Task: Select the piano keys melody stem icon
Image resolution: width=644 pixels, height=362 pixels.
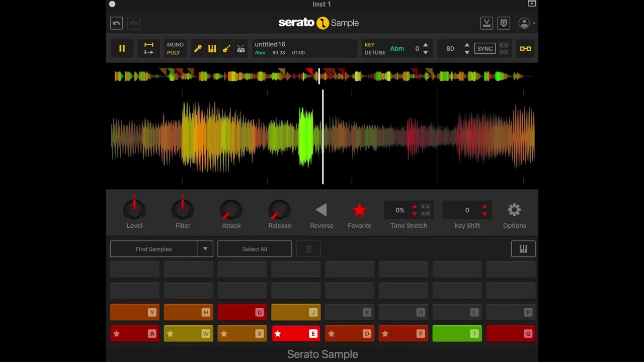Action: click(212, 49)
